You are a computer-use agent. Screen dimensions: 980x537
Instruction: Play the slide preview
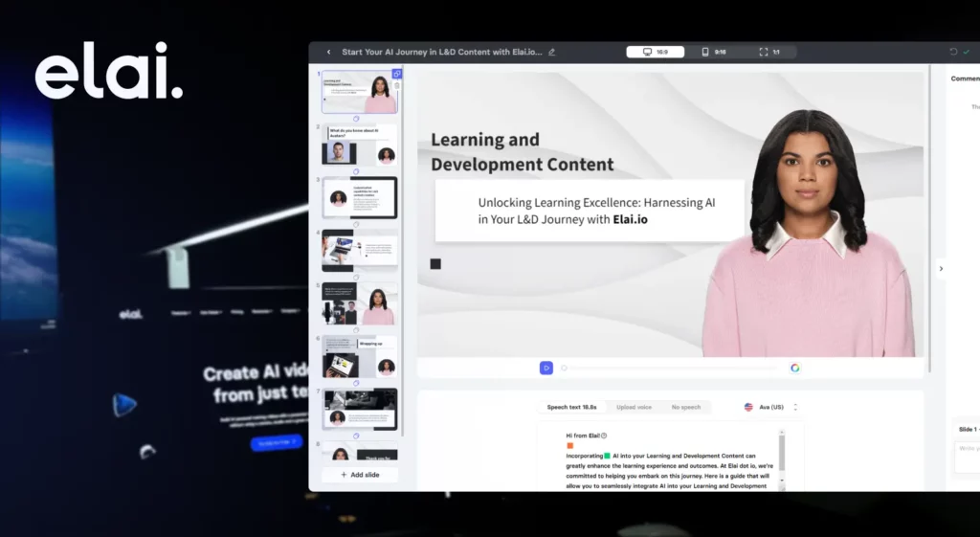[546, 369]
